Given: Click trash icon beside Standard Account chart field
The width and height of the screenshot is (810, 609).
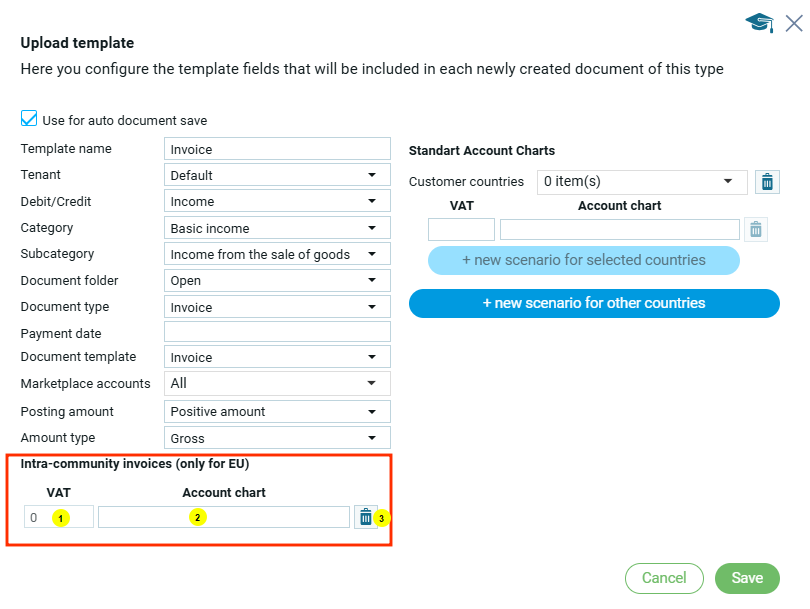Looking at the screenshot, I should [756, 230].
